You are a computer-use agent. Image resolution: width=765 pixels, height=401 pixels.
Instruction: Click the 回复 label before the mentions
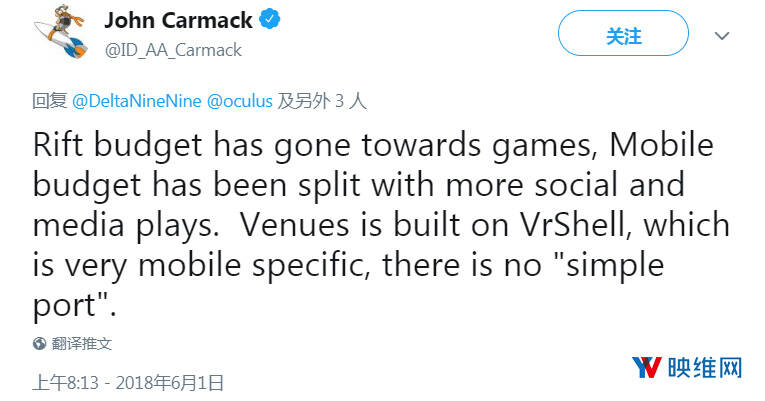click(x=49, y=100)
